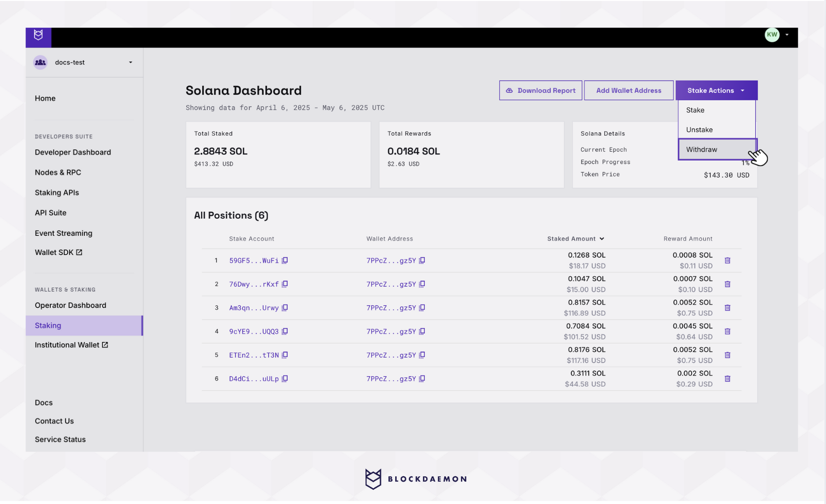Click the Reward Amount column header
The width and height of the screenshot is (826, 504).
coord(688,239)
